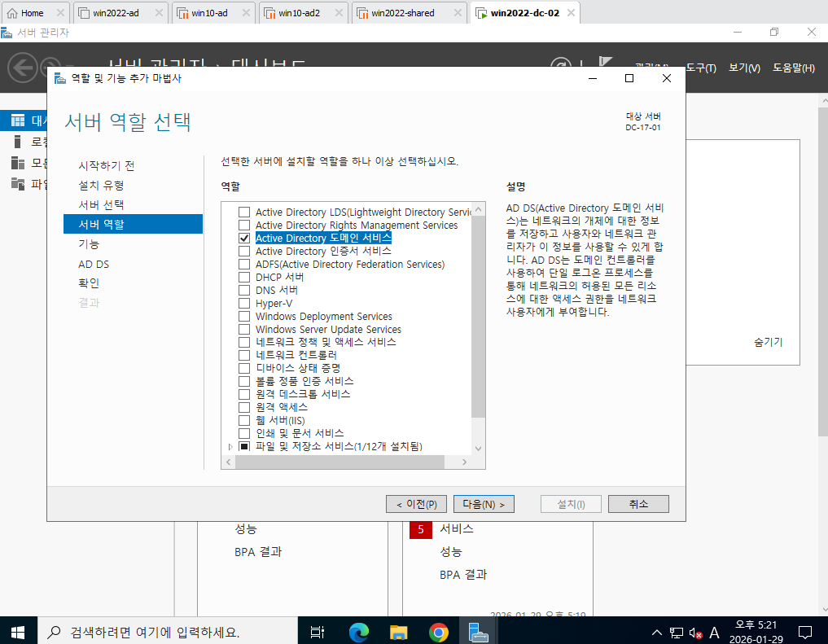Select local server icon in sidebar
This screenshot has width=828, height=644.
(18, 142)
